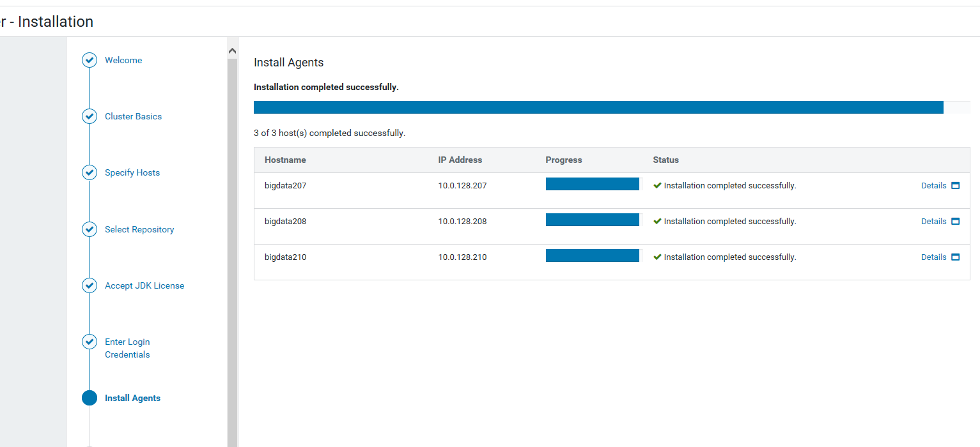The height and width of the screenshot is (447, 980).
Task: Open details popup icon for bigdata210
Action: 955,257
